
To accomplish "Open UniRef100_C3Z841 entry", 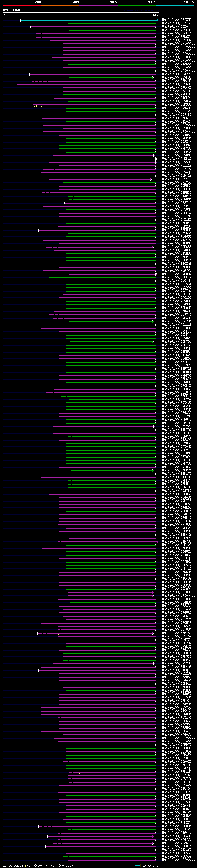I will [177, 392].
